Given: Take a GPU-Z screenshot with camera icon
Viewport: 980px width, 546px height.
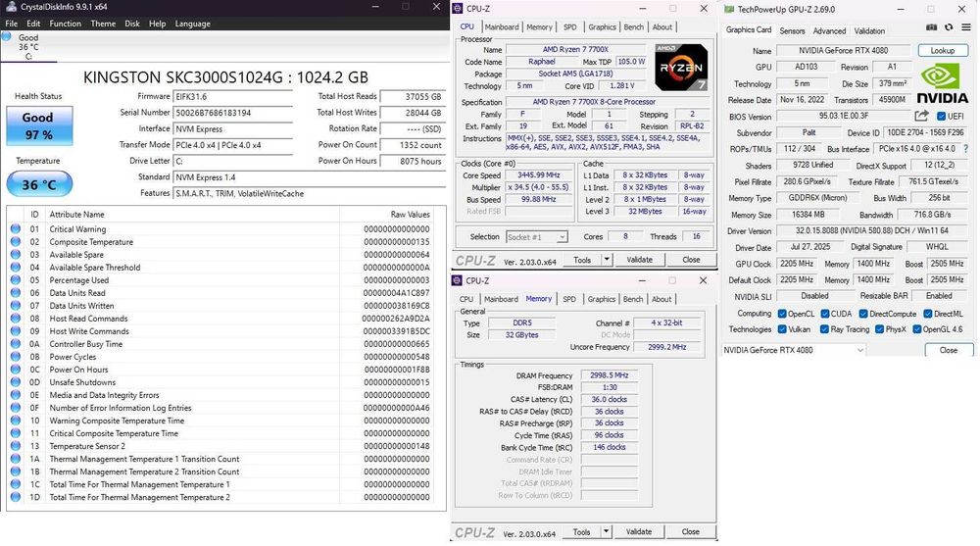Looking at the screenshot, I should click(931, 27).
